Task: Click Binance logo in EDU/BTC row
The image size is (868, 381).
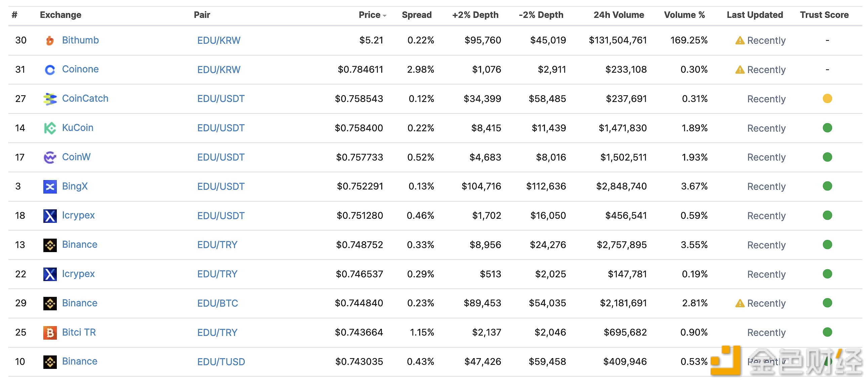Action: (50, 303)
